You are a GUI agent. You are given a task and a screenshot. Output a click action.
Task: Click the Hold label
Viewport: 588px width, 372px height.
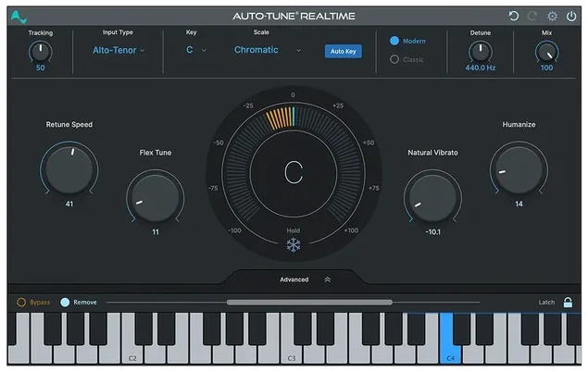[294, 230]
